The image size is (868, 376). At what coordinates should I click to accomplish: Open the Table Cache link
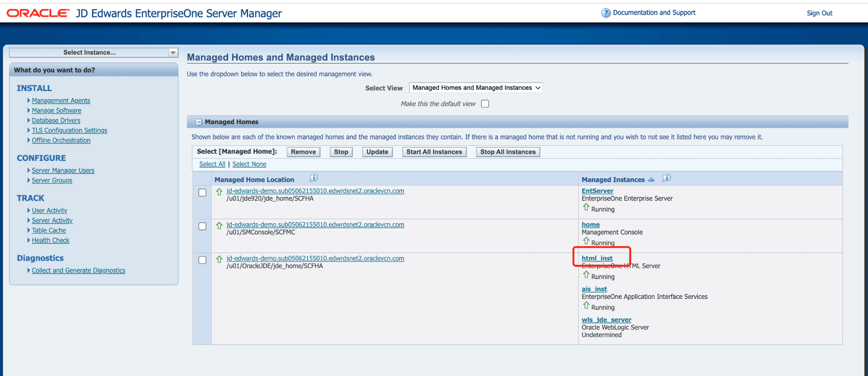(49, 230)
